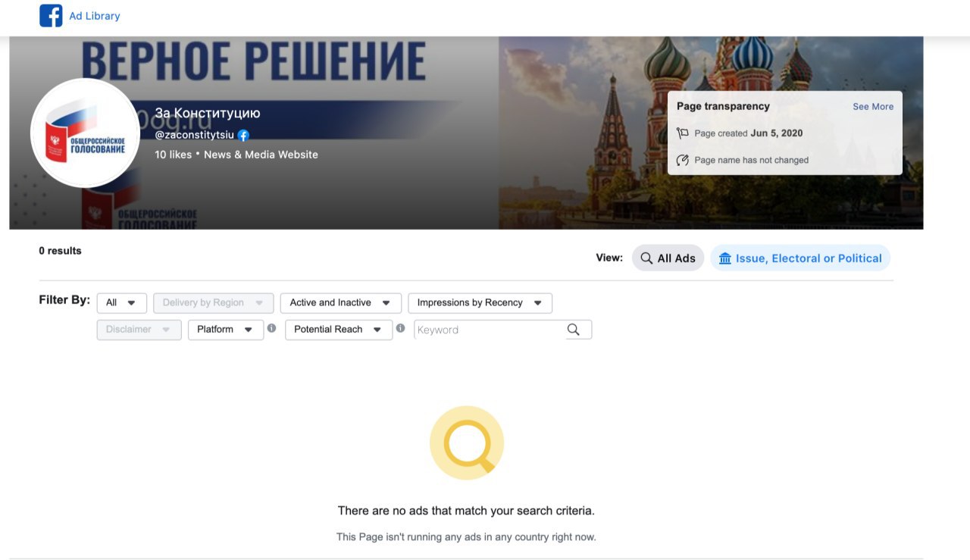Click the info icon next to Potential Reach
The width and height of the screenshot is (970, 560).
click(x=400, y=328)
